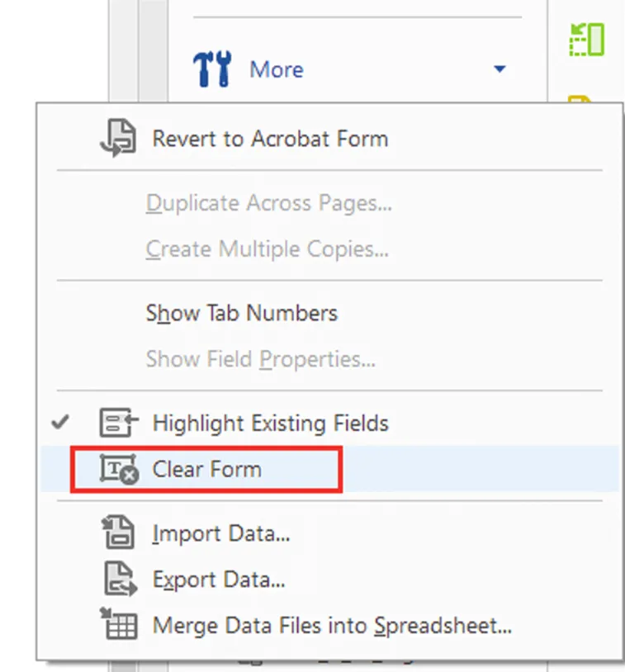Select the Merge Data Files spreadsheet icon
The image size is (625, 672).
click(121, 625)
